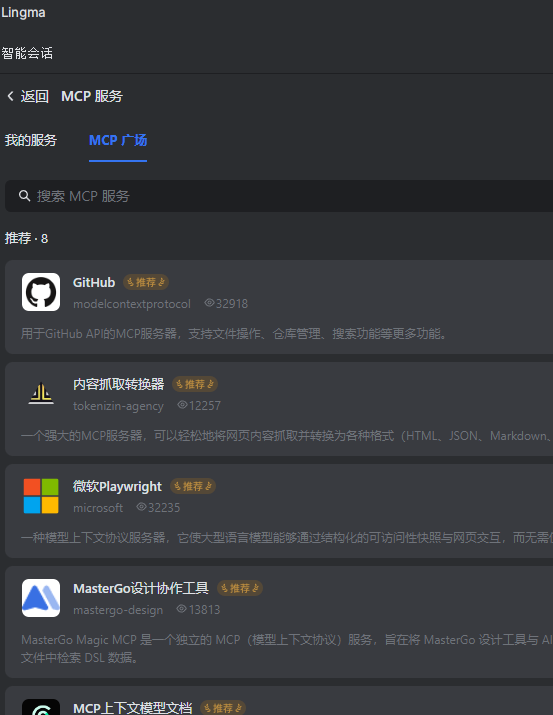Image resolution: width=553 pixels, height=715 pixels.
Task: Click the eye icon beside 12257
Action: pyautogui.click(x=182, y=405)
